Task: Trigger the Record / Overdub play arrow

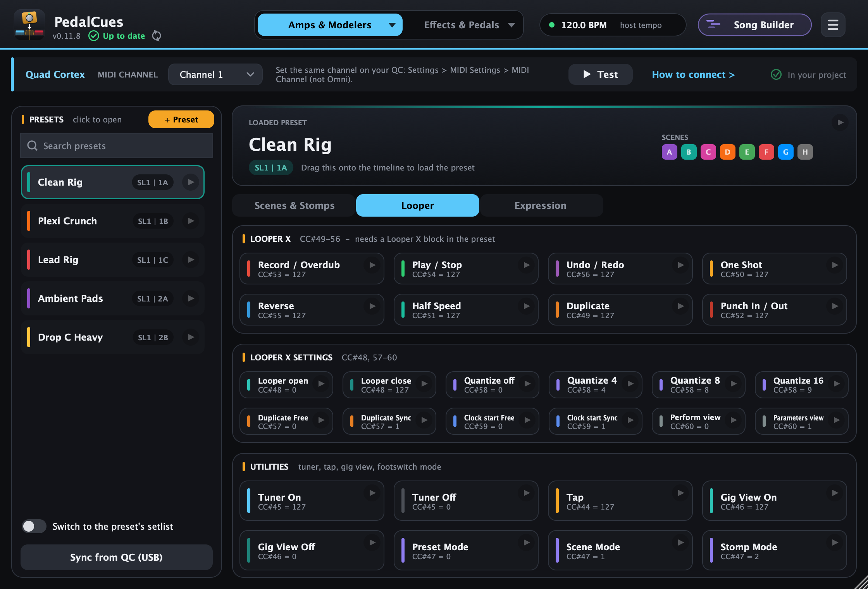Action: pyautogui.click(x=372, y=265)
